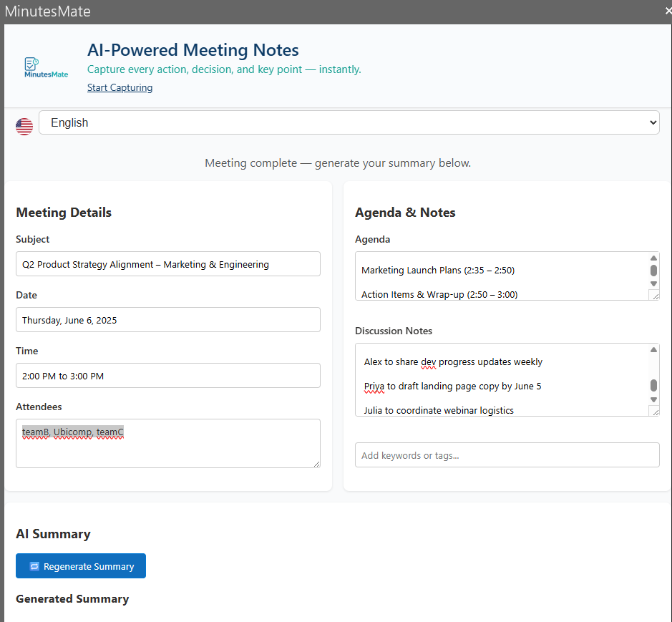Screen dimensions: 672x622
Task: Click the MinutesMate logo icon
Action: [46, 68]
